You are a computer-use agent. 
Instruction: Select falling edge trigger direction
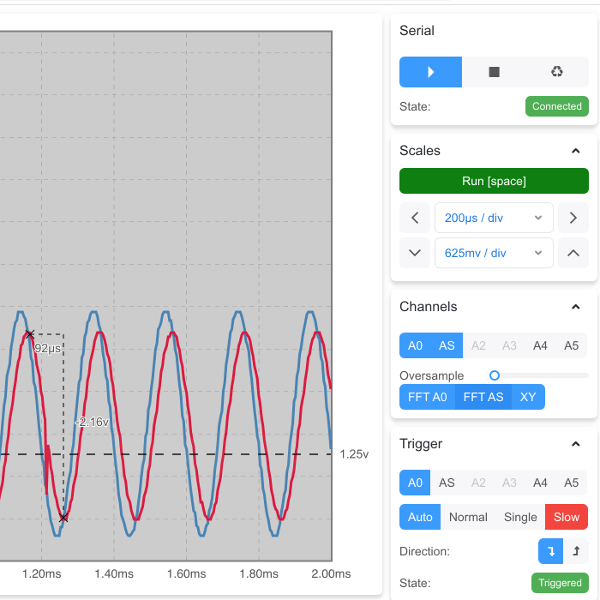[x=550, y=551]
